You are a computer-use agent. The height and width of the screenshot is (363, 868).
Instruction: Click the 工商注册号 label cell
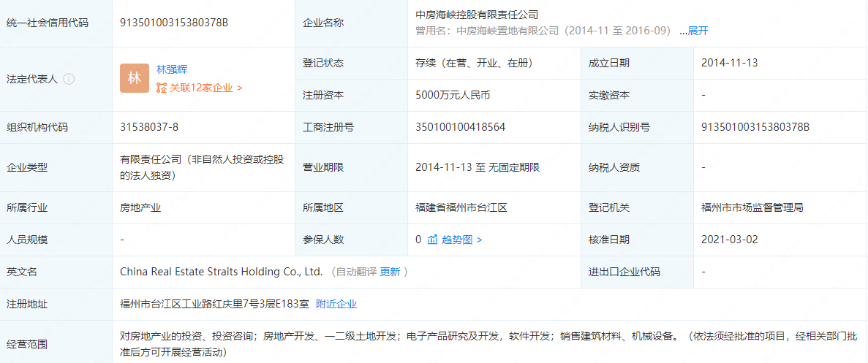click(x=352, y=127)
